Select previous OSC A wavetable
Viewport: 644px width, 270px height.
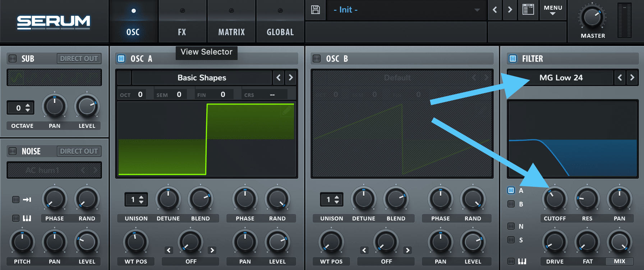[279, 78]
